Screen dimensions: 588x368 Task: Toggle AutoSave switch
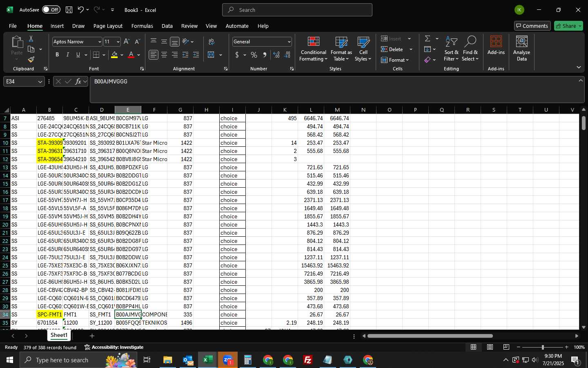[51, 10]
